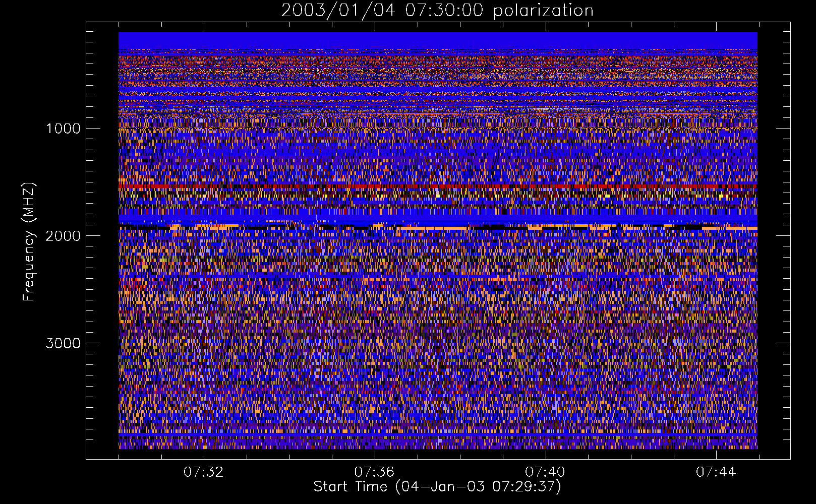Click the '3000' frequency tick label
Screen dimensions: 816x504
[63, 343]
